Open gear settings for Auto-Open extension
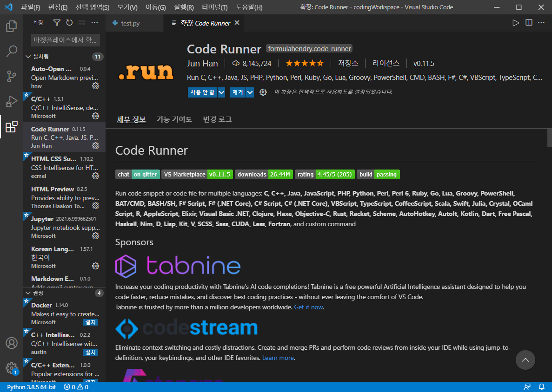 tap(95, 86)
